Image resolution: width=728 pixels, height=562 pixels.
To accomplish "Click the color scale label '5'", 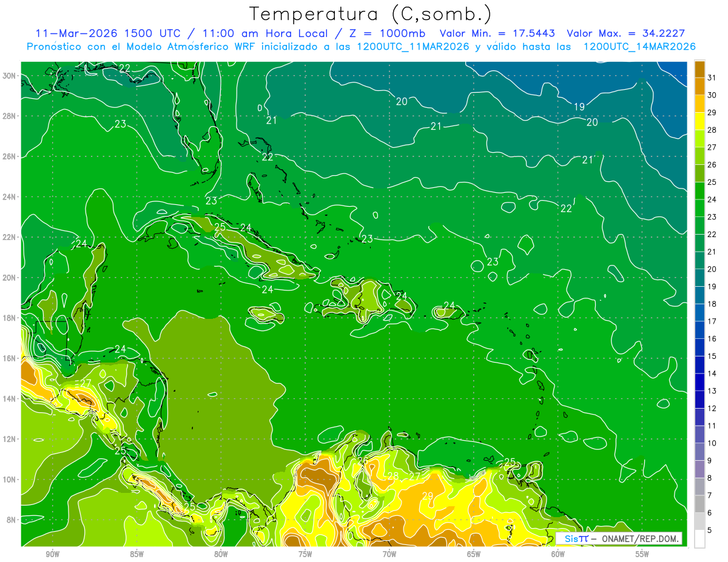I will 710,530.
